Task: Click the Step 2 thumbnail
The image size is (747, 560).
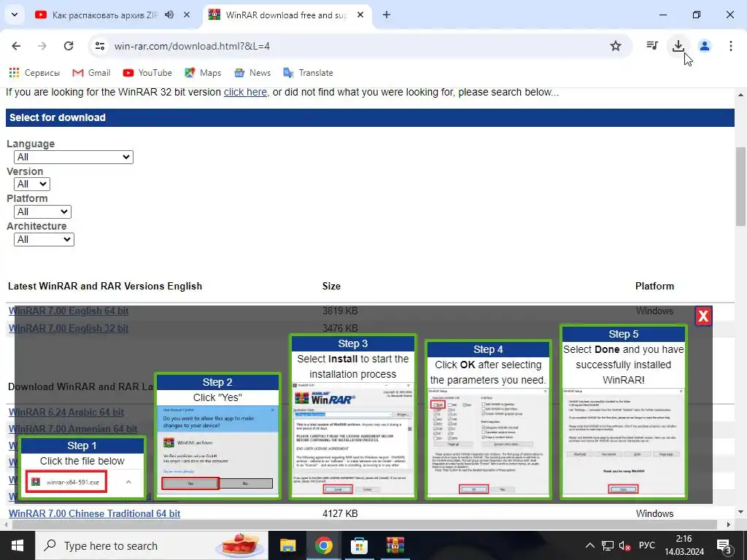Action: click(x=217, y=436)
